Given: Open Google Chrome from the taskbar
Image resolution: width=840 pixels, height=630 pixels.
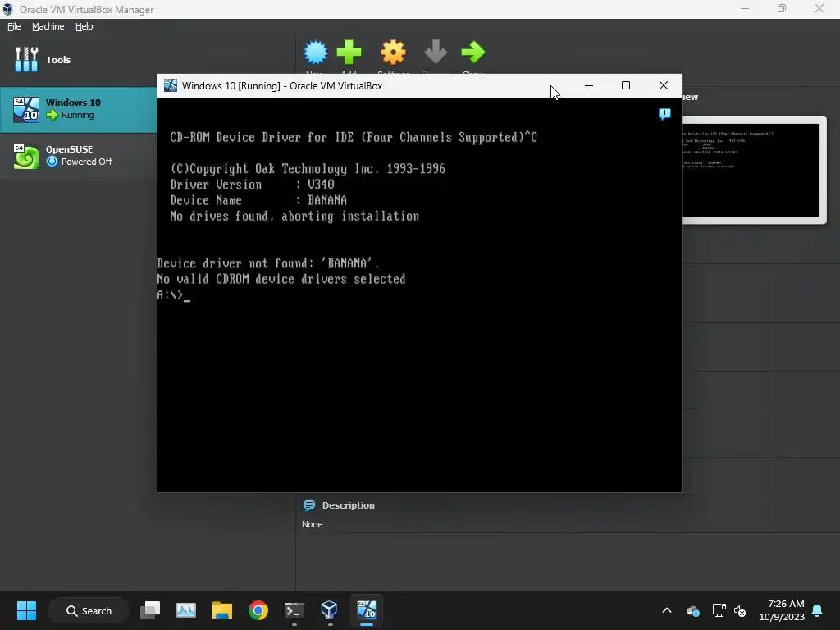Looking at the screenshot, I should click(258, 610).
